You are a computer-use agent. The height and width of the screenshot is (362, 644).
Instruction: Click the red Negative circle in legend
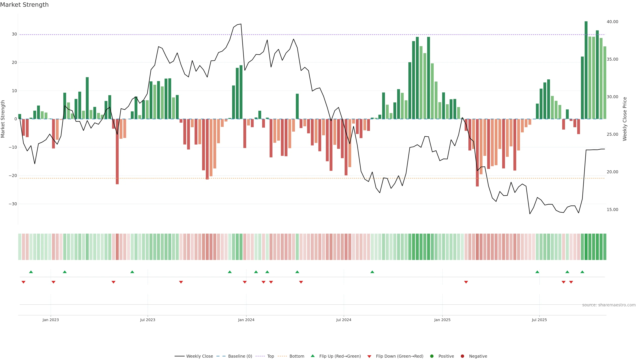pyautogui.click(x=462, y=356)
